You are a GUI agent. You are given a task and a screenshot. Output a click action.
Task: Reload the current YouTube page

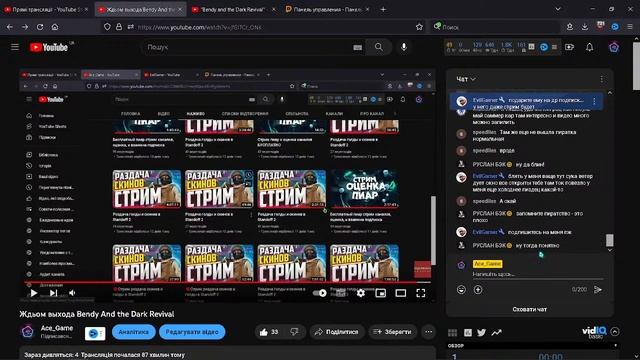[x=40, y=27]
